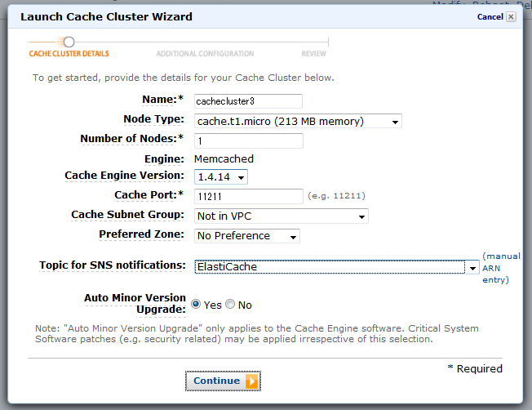532x410 pixels.
Task: Open the Preferred Zone dropdown
Action: point(247,236)
